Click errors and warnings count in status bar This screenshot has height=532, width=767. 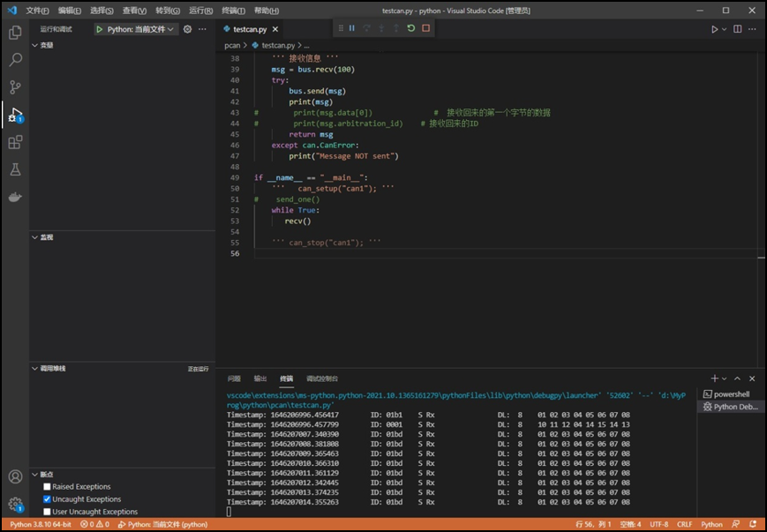click(x=95, y=525)
